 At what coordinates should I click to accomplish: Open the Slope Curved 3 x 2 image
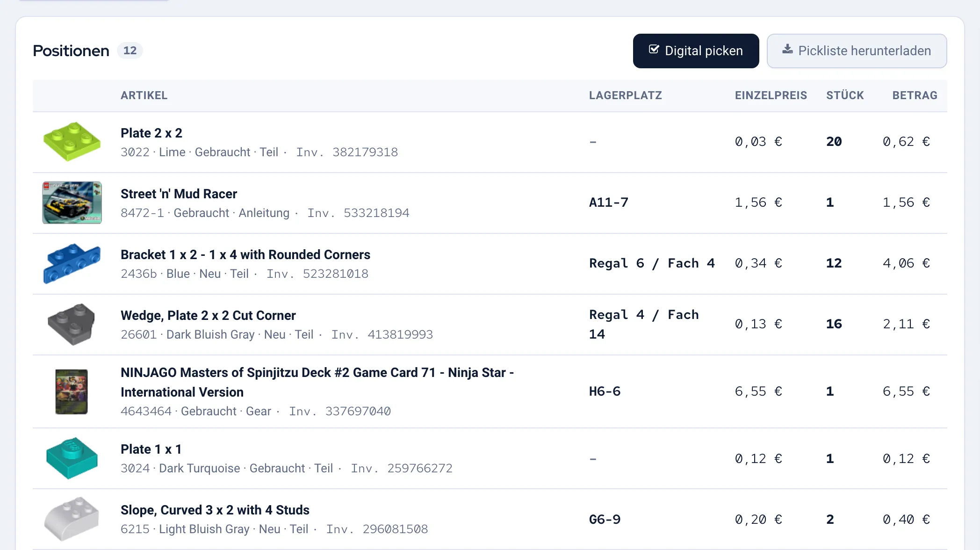pos(72,519)
